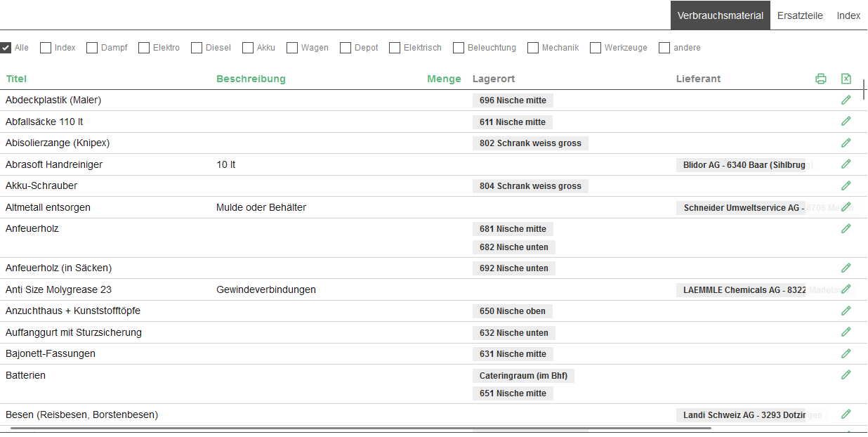Enable the Elektrisch filter checkbox
The image size is (868, 437).
395,48
